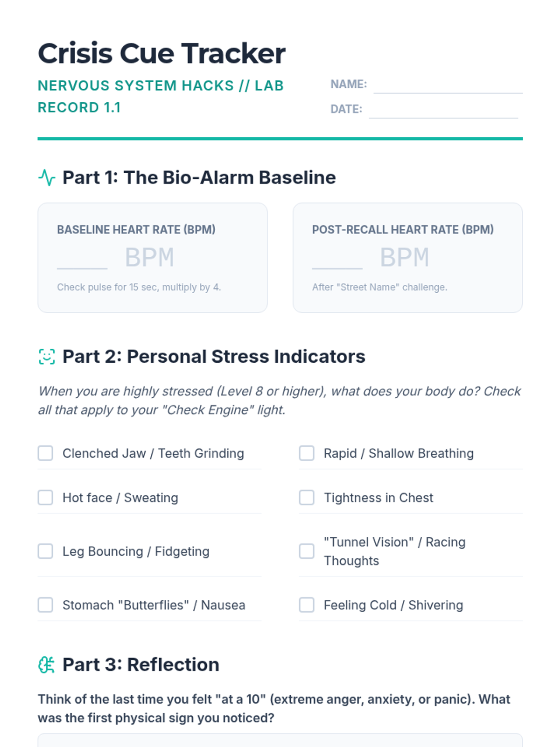Click the face scan icon beside Part 2

click(x=47, y=357)
